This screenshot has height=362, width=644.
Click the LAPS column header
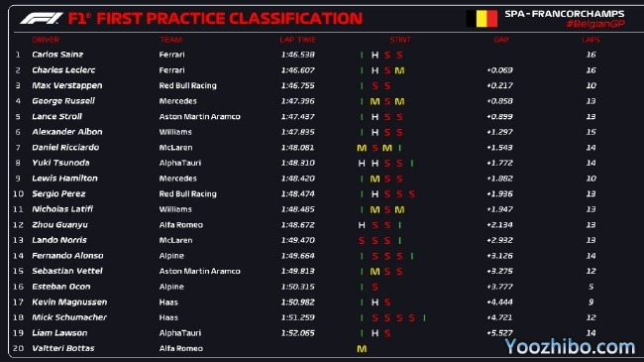591,40
